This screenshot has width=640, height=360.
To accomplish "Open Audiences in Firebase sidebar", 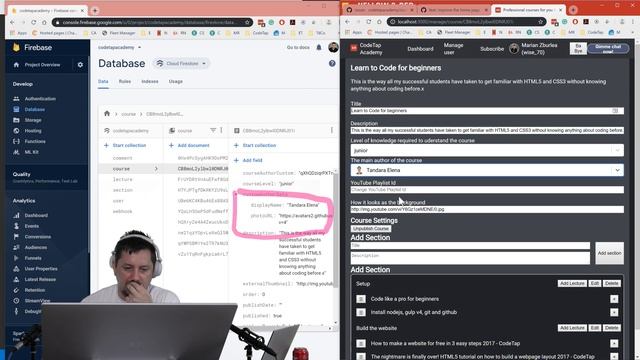I will [36, 247].
